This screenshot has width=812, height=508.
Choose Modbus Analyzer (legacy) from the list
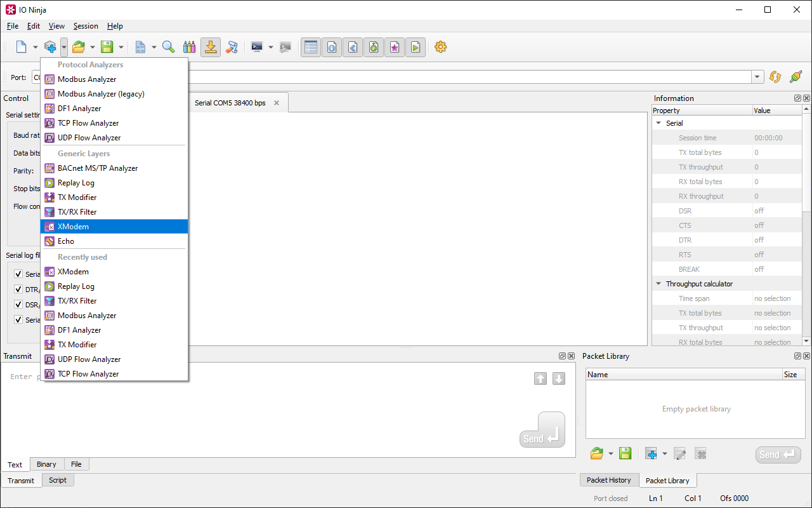click(x=114, y=94)
